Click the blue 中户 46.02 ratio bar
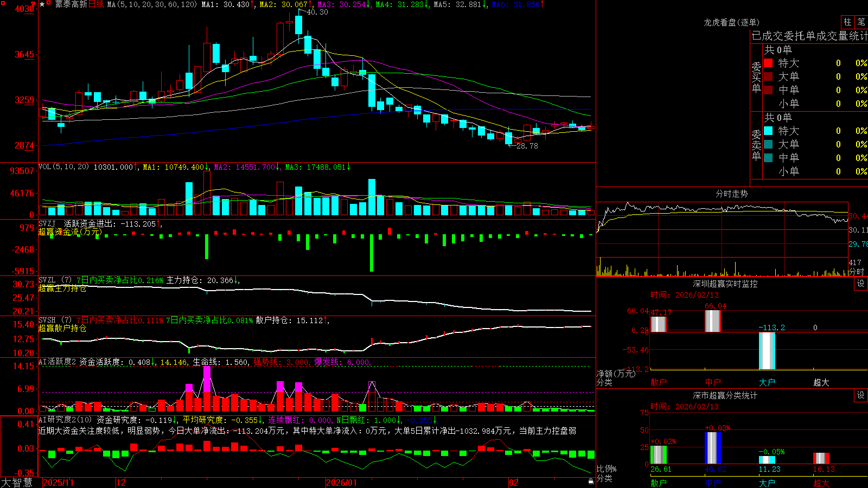 coord(713,448)
